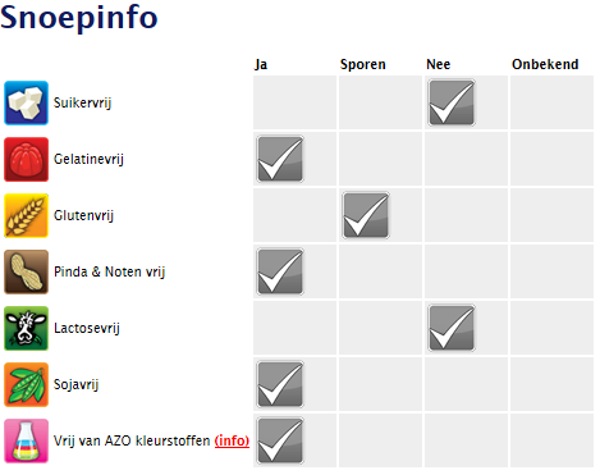Image resolution: width=600 pixels, height=475 pixels.
Task: Click the Gelatinevrij checkmark under Ja
Action: (280, 159)
